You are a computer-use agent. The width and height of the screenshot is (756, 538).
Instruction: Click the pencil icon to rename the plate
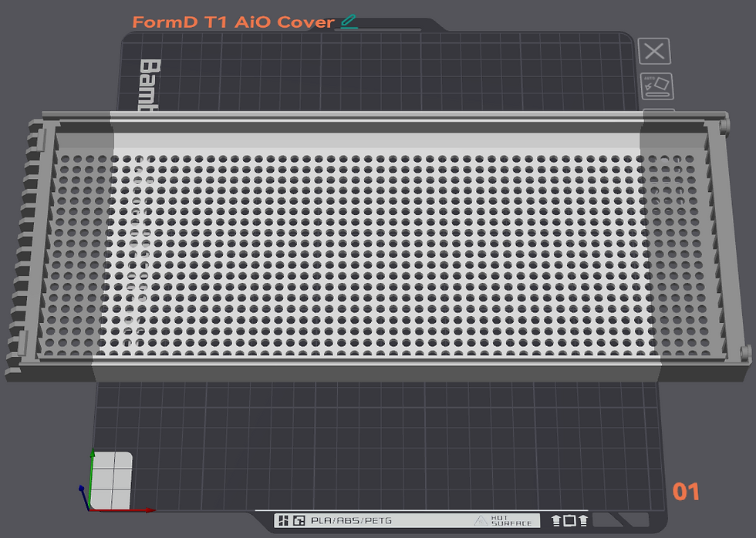click(x=349, y=22)
